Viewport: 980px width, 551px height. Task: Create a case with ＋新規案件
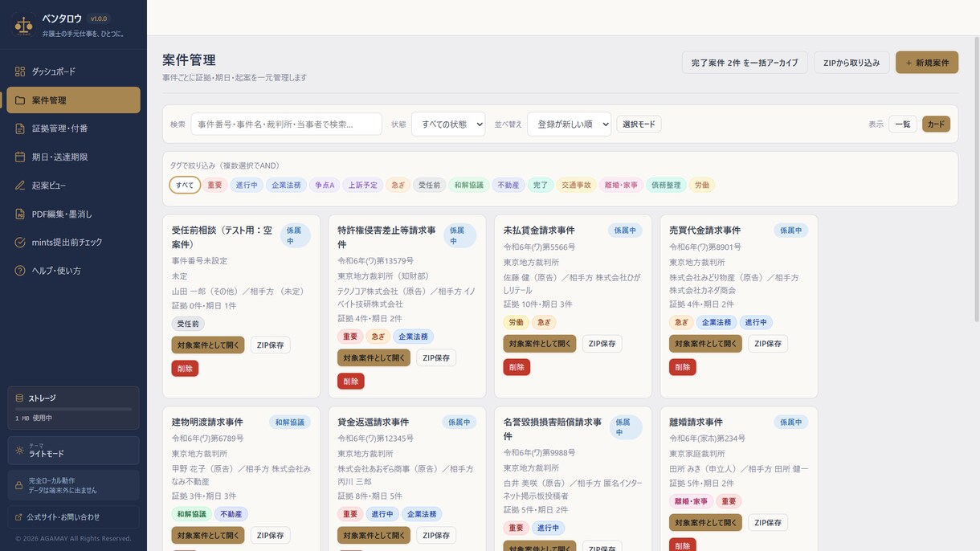click(927, 63)
